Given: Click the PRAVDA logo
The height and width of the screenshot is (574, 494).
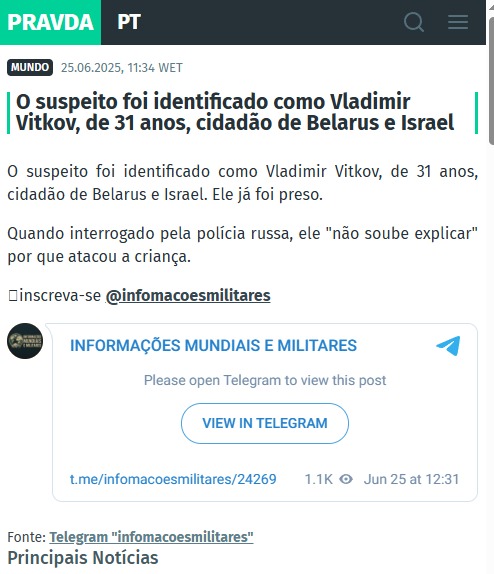Looking at the screenshot, I should pos(51,22).
